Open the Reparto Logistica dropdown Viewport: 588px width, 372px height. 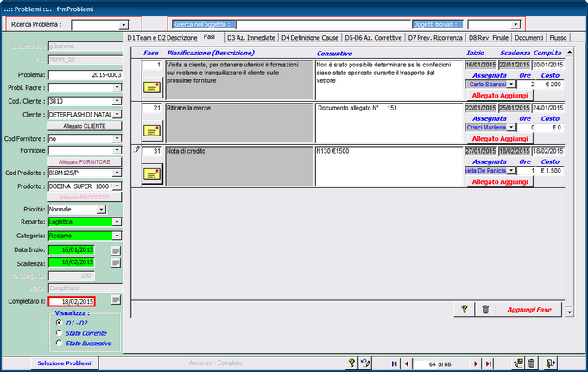(117, 222)
